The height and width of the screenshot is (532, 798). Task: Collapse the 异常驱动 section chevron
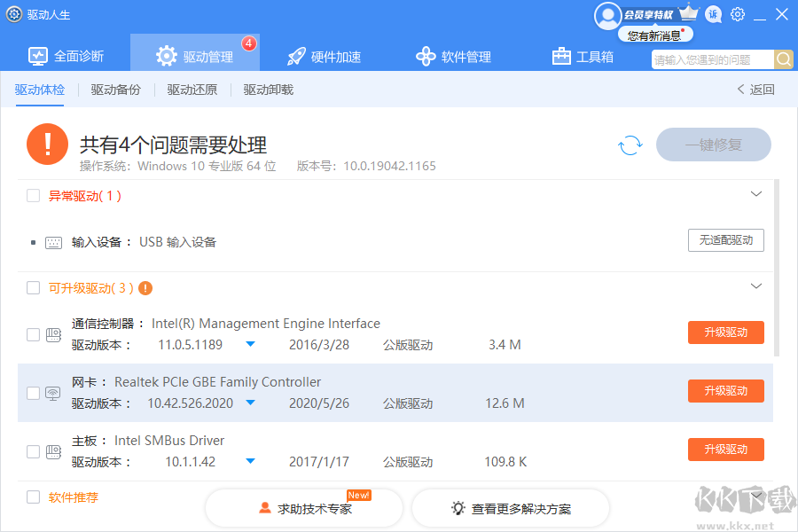[x=756, y=194]
